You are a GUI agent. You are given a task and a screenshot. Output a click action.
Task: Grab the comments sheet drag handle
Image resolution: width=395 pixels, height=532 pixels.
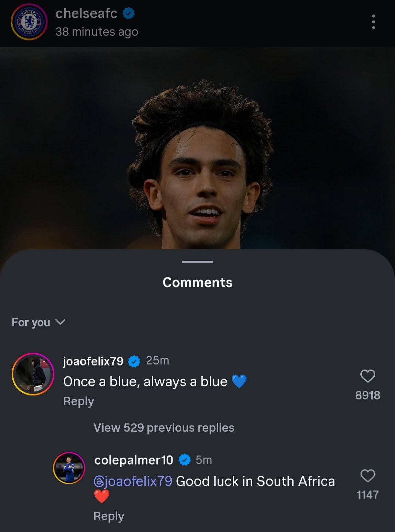point(197,262)
